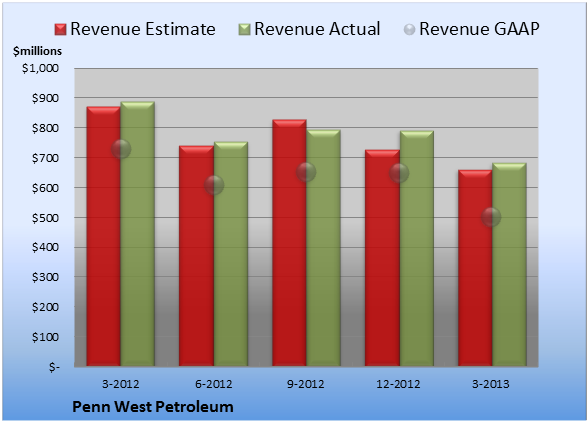Select the red estimate bar for 3-2013
Image resolution: width=588 pixels, height=422 pixels.
(475, 268)
